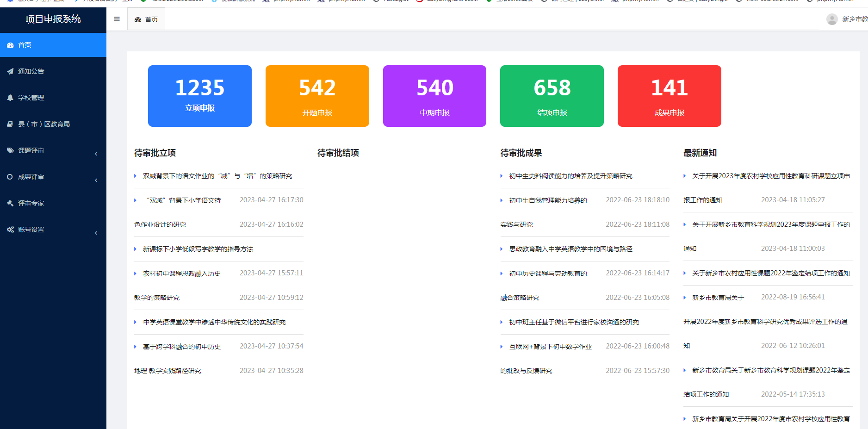Open notice 新乡市教育局关于新乡市教育科学规划课题2022年鉴定
This screenshot has width=868, height=429.
[771, 370]
